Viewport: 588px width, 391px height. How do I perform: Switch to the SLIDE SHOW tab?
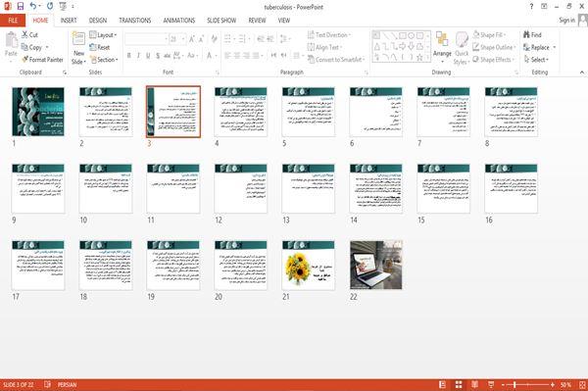(x=221, y=21)
